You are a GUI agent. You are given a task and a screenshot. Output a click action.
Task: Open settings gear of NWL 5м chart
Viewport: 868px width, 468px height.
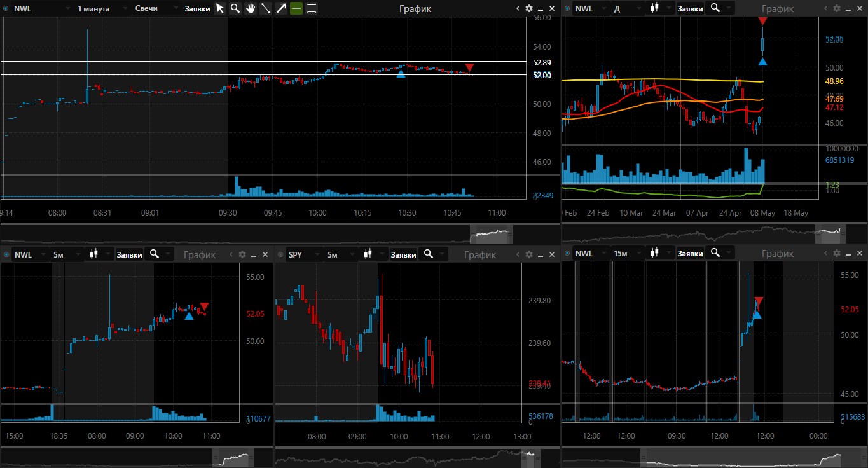click(242, 254)
